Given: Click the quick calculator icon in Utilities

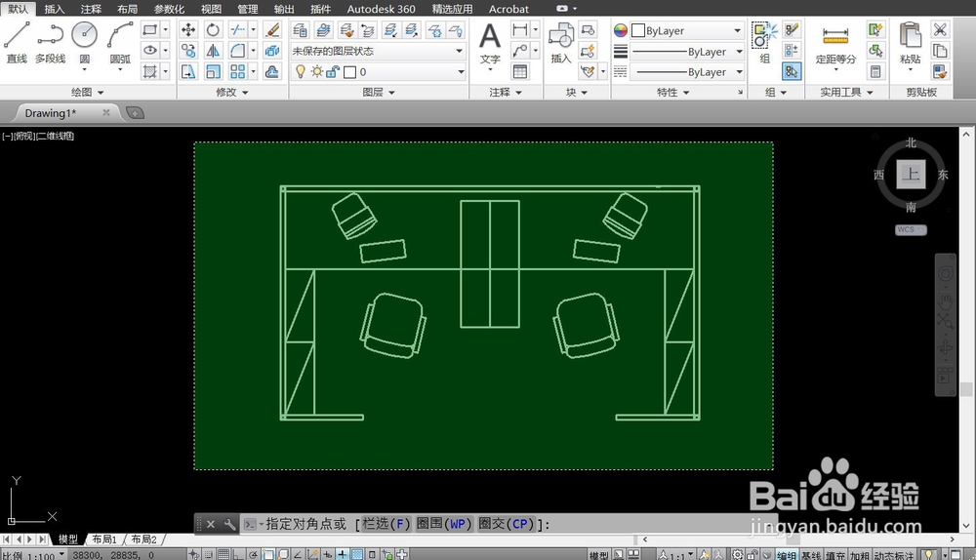Looking at the screenshot, I should coord(875,71).
